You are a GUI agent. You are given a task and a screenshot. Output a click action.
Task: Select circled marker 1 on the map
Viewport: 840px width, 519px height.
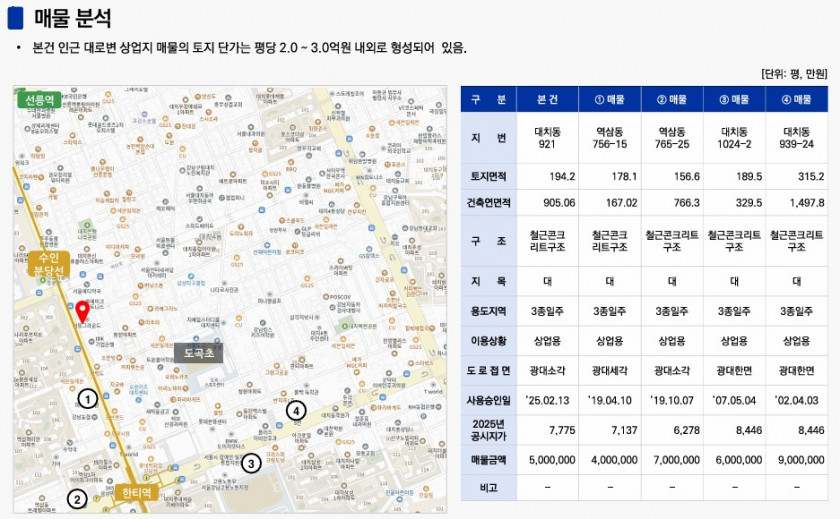87,398
